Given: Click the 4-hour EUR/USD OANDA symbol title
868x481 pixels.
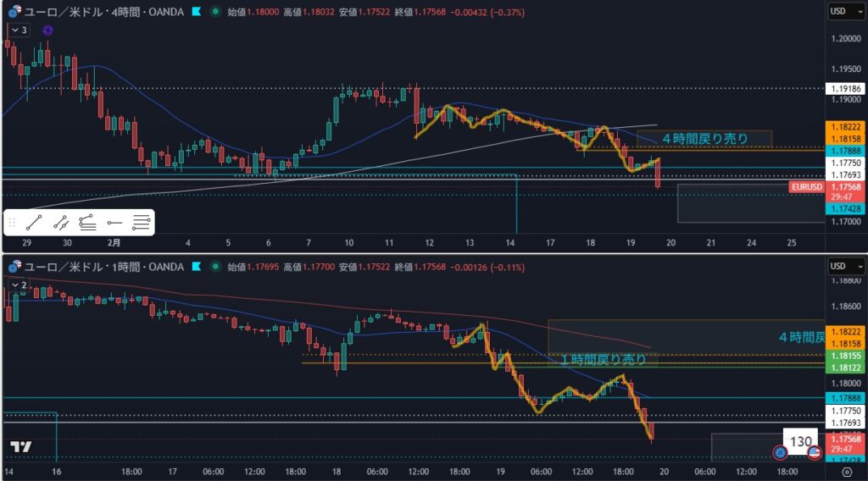Looking at the screenshot, I should click(100, 12).
